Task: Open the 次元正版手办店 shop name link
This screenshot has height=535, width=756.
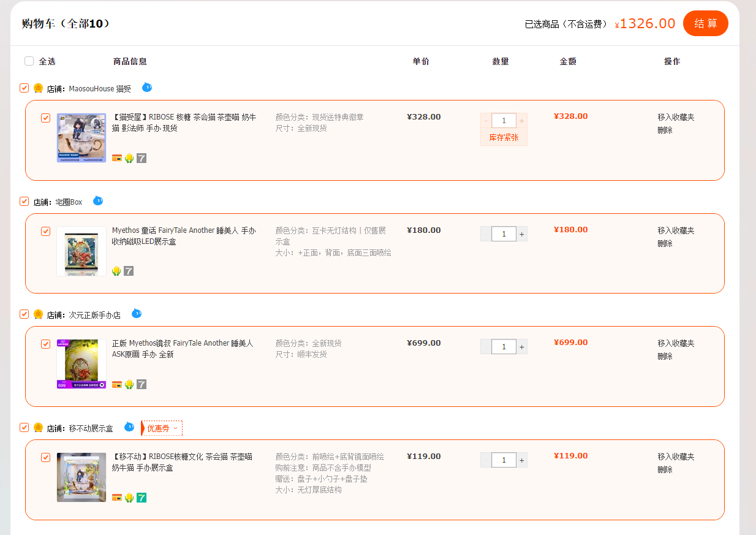Action: pos(94,315)
